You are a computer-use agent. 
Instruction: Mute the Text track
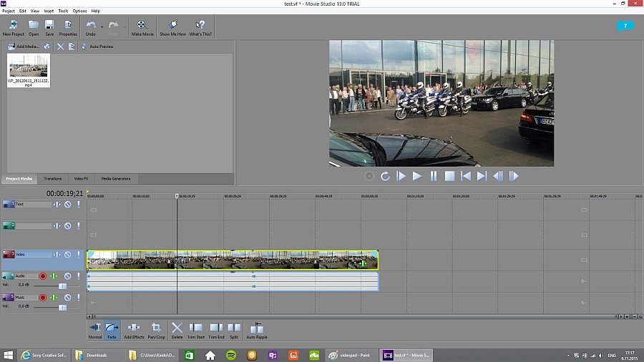(68, 205)
